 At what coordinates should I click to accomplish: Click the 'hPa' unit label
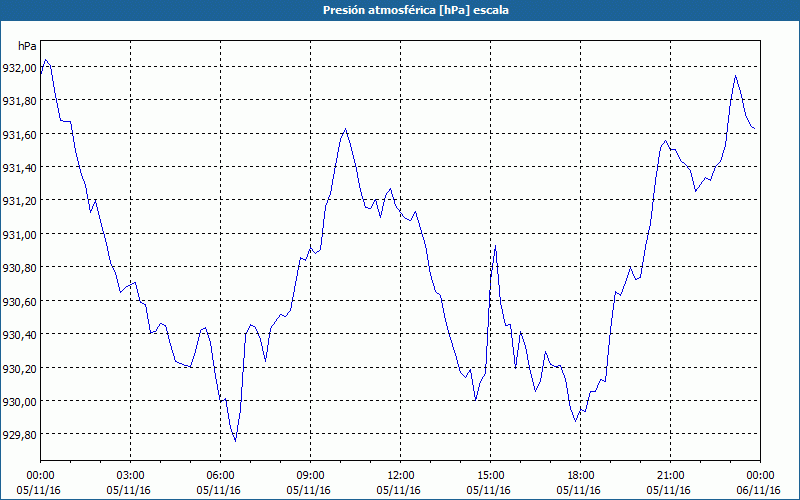27,46
